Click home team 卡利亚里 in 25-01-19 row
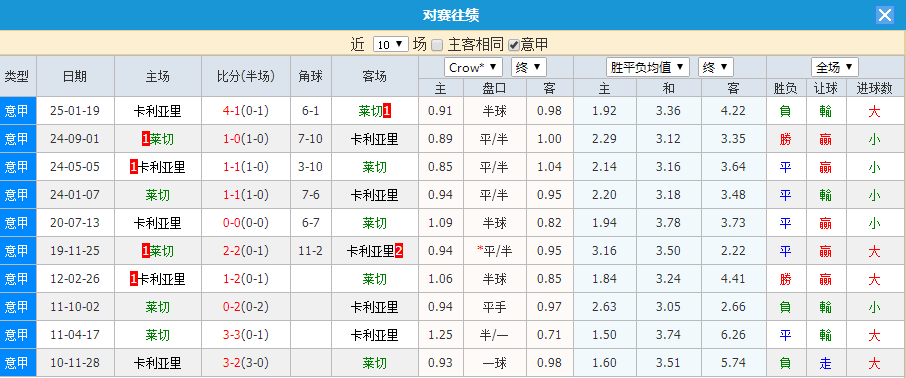The width and height of the screenshot is (906, 378). click(158, 111)
